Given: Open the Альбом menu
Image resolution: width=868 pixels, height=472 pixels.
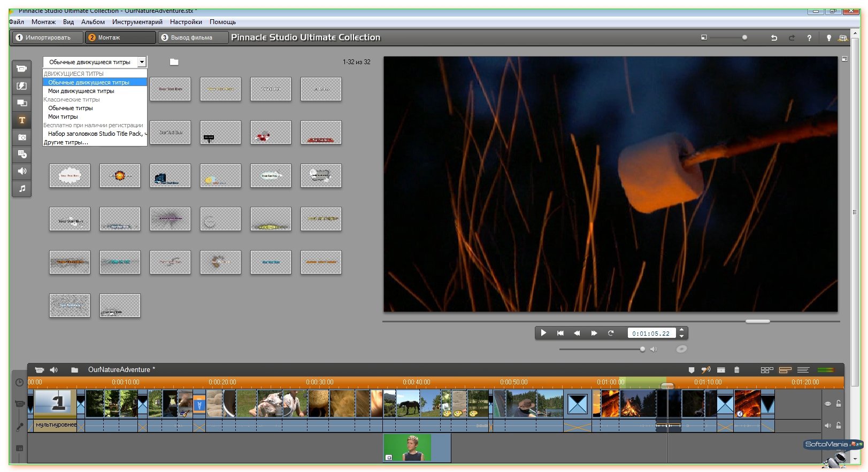Looking at the screenshot, I should tap(93, 22).
